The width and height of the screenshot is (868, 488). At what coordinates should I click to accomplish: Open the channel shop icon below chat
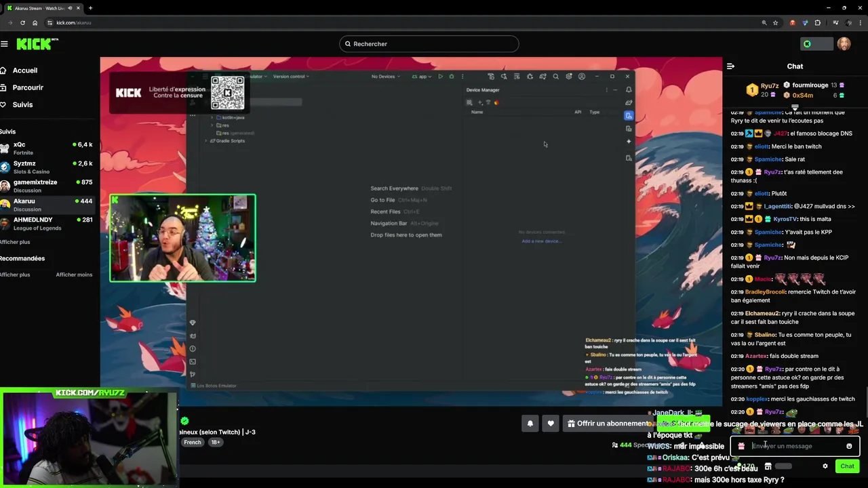click(x=768, y=466)
